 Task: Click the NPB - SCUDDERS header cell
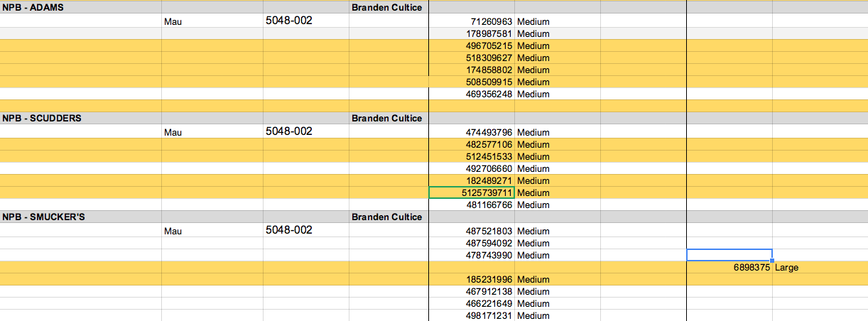pyautogui.click(x=43, y=119)
